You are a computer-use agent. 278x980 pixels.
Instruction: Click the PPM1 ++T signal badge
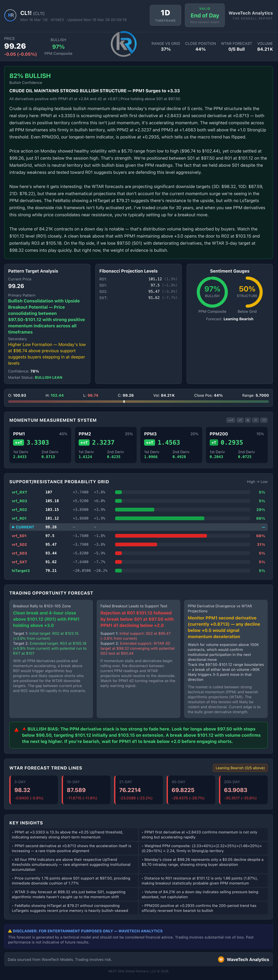coord(19,443)
